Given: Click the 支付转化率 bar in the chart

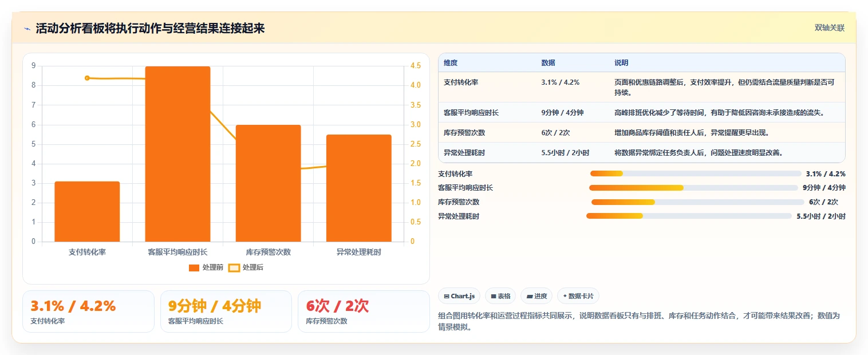Looking at the screenshot, I should pyautogui.click(x=87, y=211).
